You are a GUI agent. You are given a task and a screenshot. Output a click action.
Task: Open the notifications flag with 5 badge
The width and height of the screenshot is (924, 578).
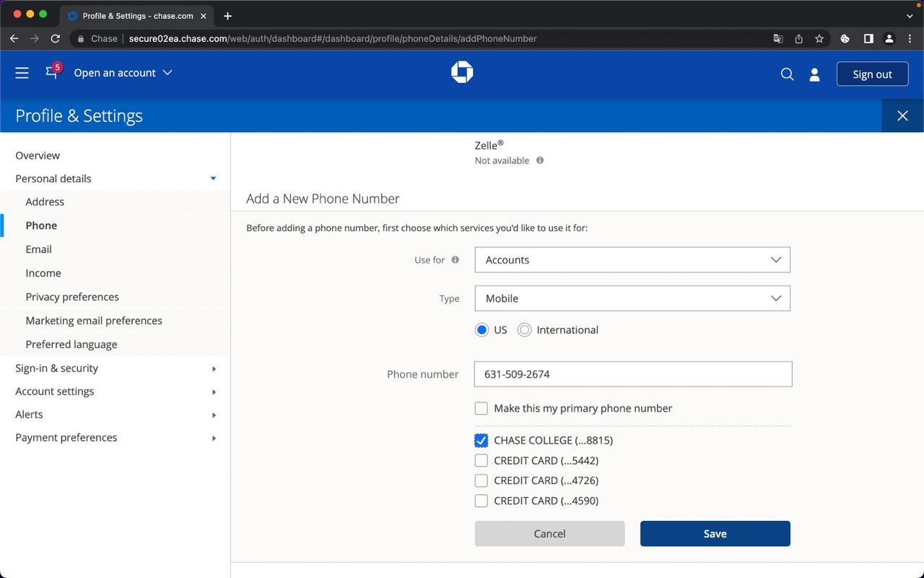(x=52, y=72)
